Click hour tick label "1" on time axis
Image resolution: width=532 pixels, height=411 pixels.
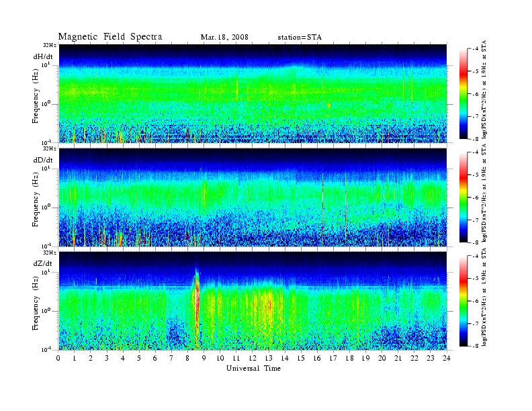pyautogui.click(x=75, y=358)
